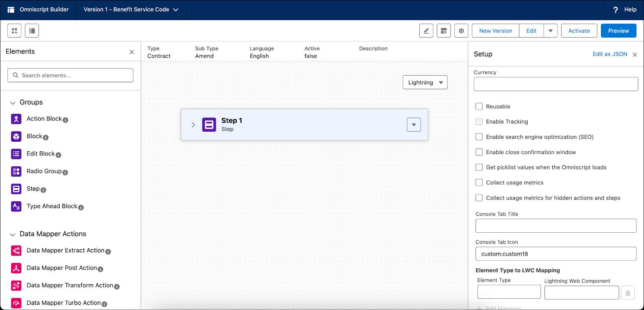Close the Elements panel
The height and width of the screenshot is (310, 644).
click(x=132, y=52)
